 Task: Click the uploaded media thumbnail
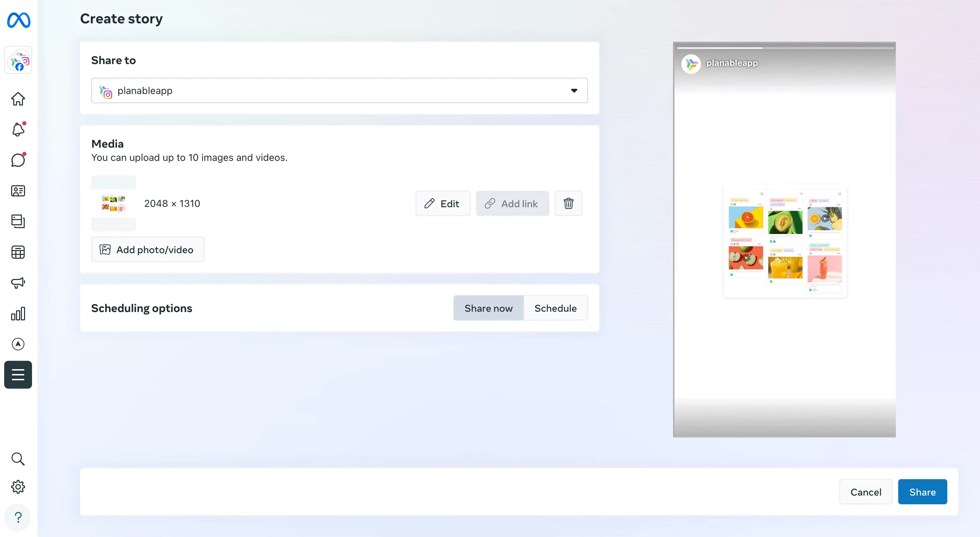[113, 203]
